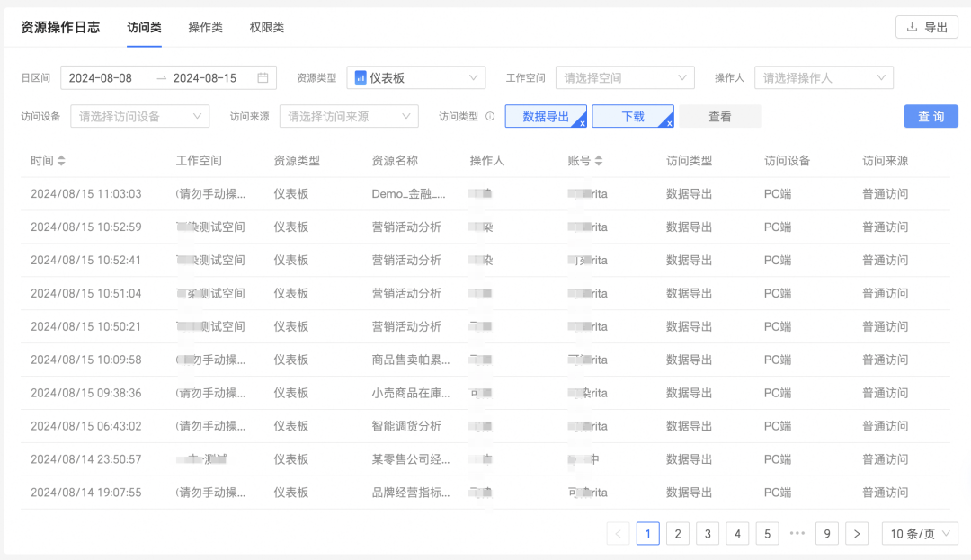The image size is (971, 560).
Task: Click the 导出 export button
Action: point(927,28)
